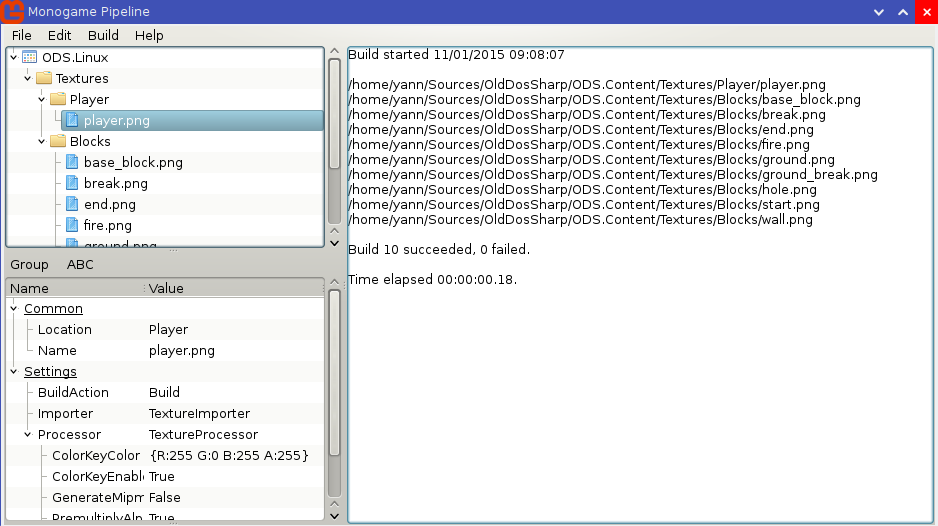This screenshot has width=938, height=526.
Task: Click the MonoGame logo in the title bar
Action: click(12, 11)
